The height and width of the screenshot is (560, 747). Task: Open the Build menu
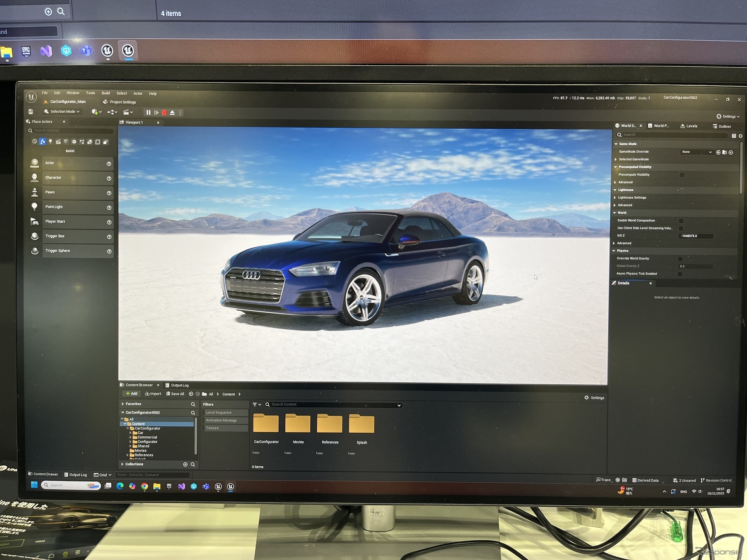coord(106,93)
